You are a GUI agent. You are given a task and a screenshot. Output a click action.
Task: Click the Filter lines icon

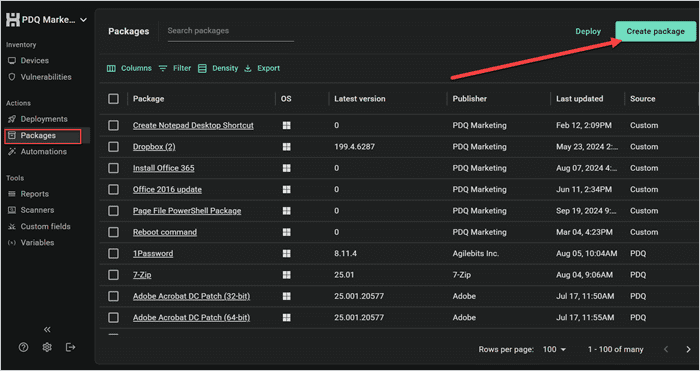pos(163,68)
